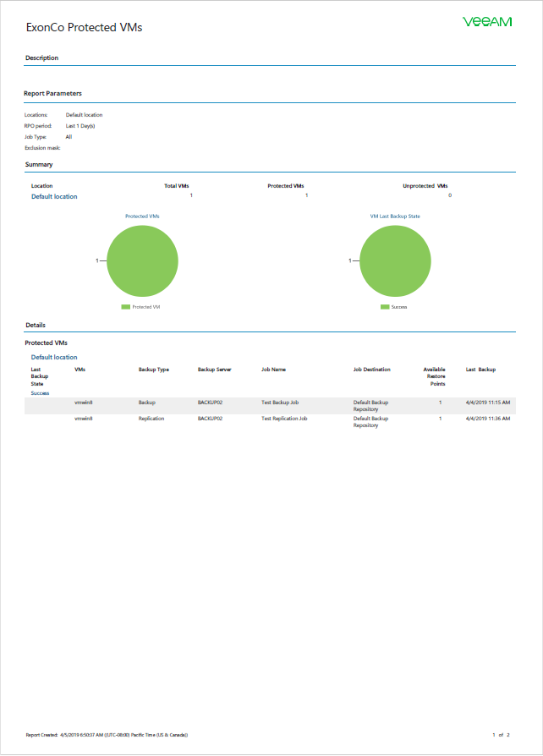The height and width of the screenshot is (756, 543).
Task: Click the Job Destination column header
Action: 372,370
